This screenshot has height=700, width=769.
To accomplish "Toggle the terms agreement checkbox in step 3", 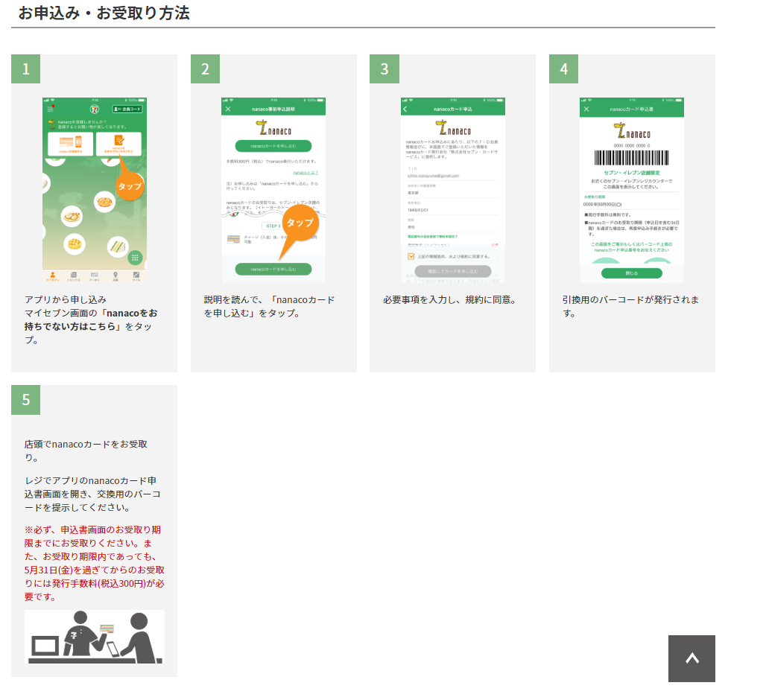I will [411, 256].
